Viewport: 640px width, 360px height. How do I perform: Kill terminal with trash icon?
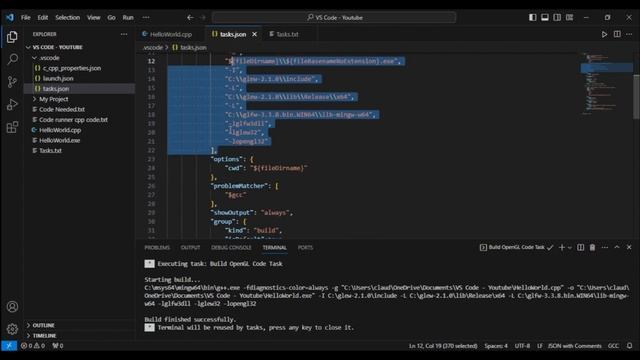click(x=592, y=247)
